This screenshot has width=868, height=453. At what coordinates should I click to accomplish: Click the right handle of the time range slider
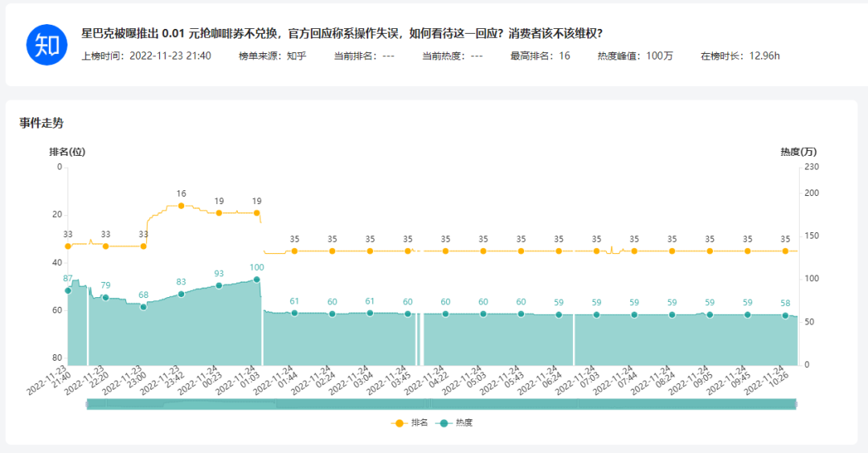coord(796,405)
